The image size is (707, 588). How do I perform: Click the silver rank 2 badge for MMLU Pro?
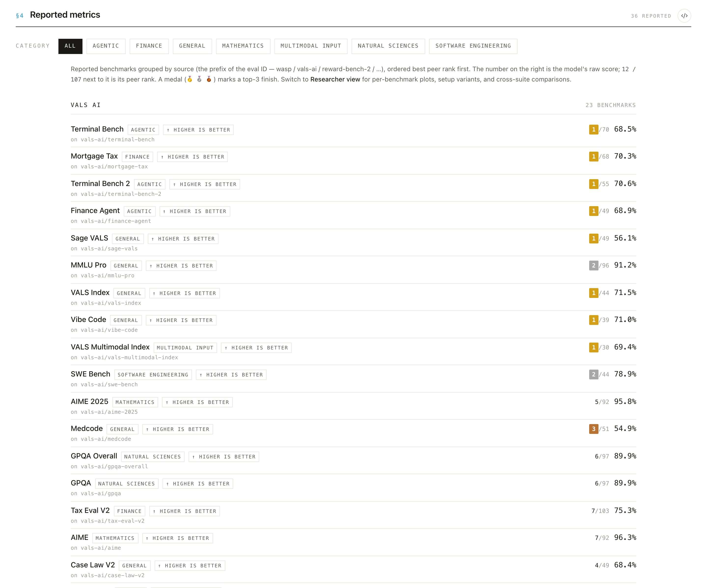[594, 266]
